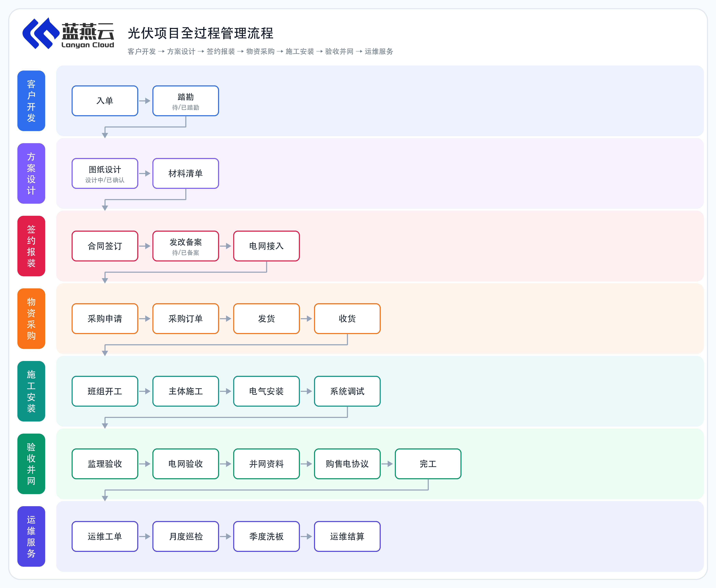The image size is (716, 588).
Task: Choose the 收货 node
Action: [x=347, y=318]
